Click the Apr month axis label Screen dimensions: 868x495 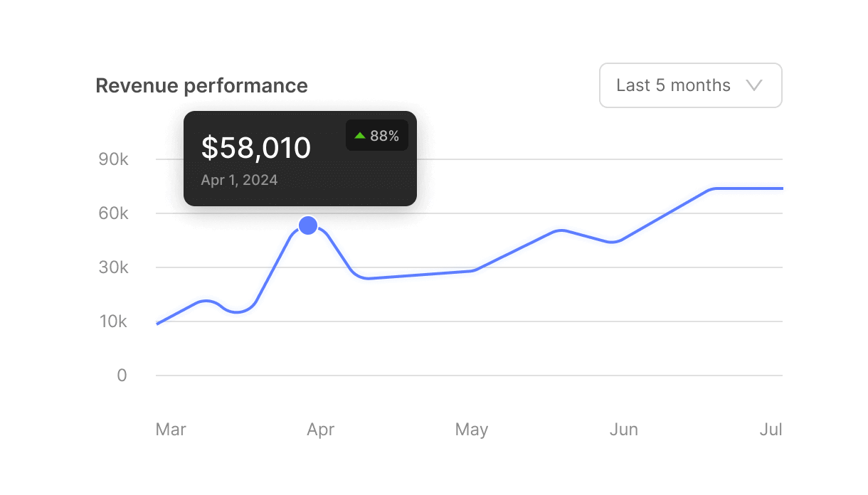(x=321, y=430)
